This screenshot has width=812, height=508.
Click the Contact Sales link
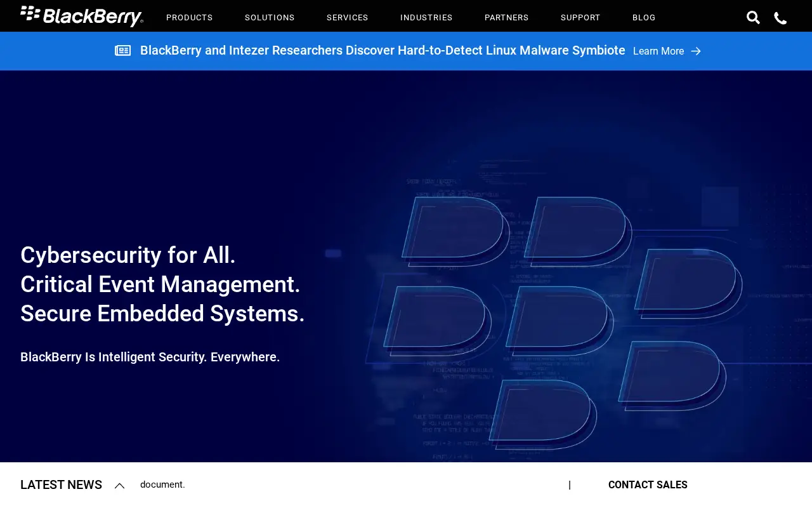(x=648, y=485)
